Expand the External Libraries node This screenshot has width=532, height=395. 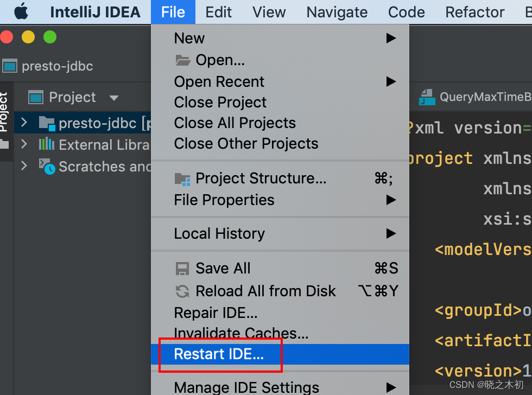click(x=24, y=144)
